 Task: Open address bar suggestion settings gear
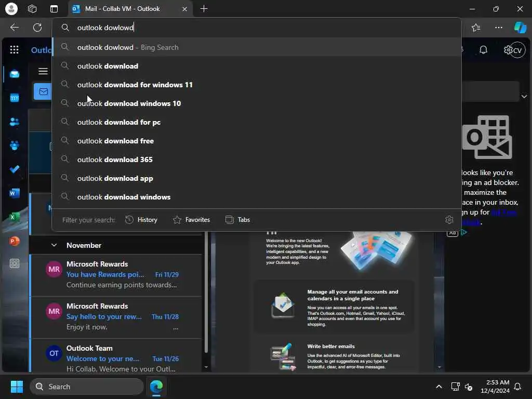tap(449, 220)
